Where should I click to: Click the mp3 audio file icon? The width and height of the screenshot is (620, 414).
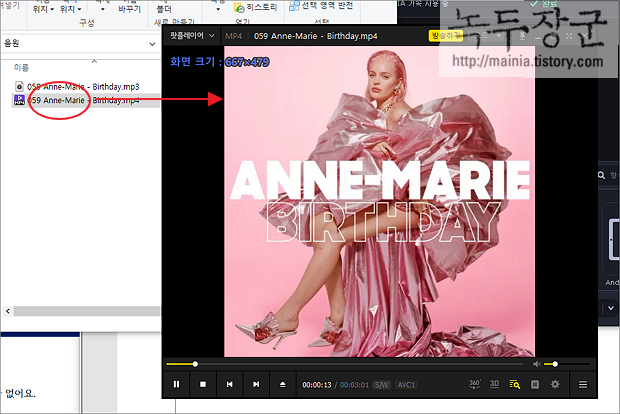tap(19, 87)
